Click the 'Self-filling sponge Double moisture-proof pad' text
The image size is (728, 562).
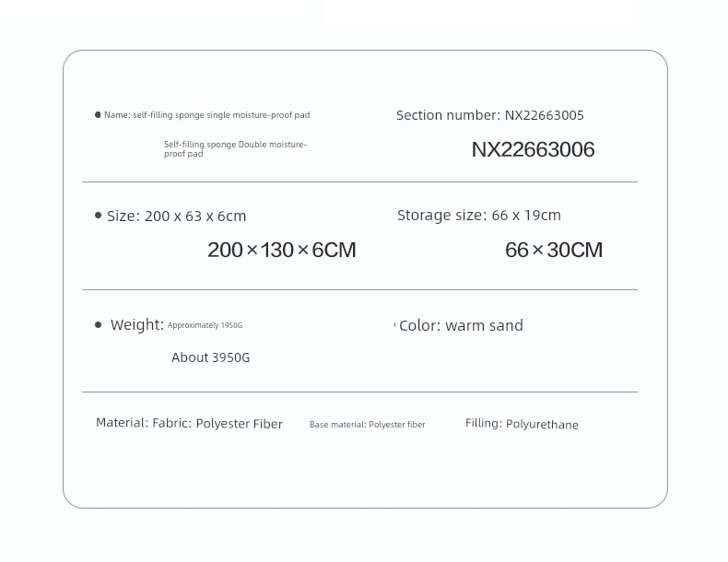(x=235, y=149)
